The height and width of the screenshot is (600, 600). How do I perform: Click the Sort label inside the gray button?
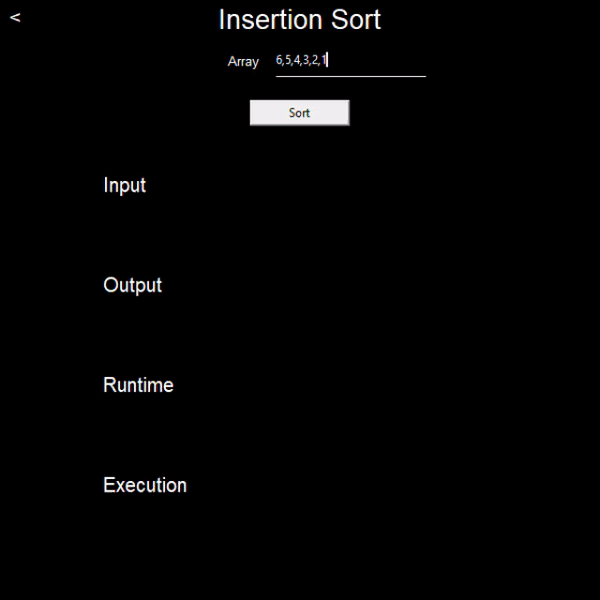point(299,113)
